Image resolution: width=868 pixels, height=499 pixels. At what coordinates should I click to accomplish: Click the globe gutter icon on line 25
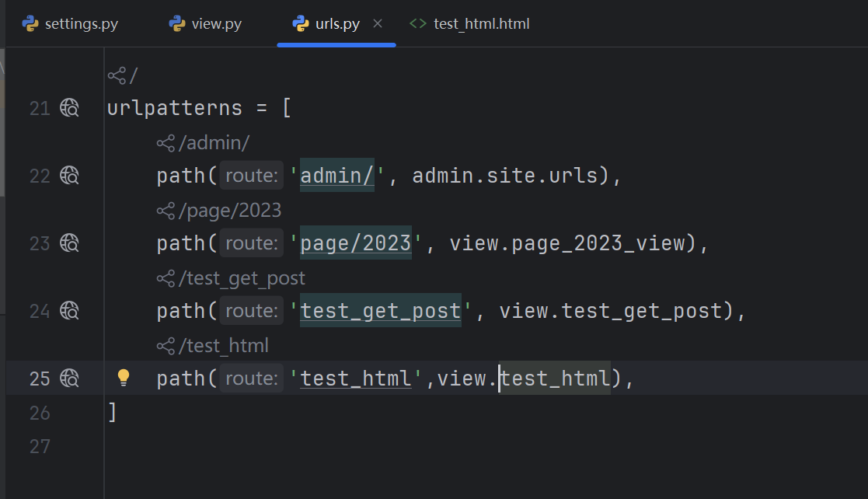click(x=70, y=379)
